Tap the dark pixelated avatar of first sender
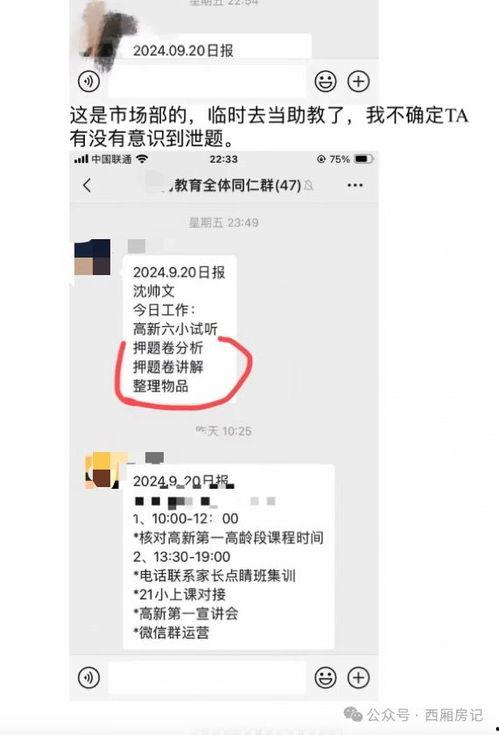The image size is (499, 735). 93,256
